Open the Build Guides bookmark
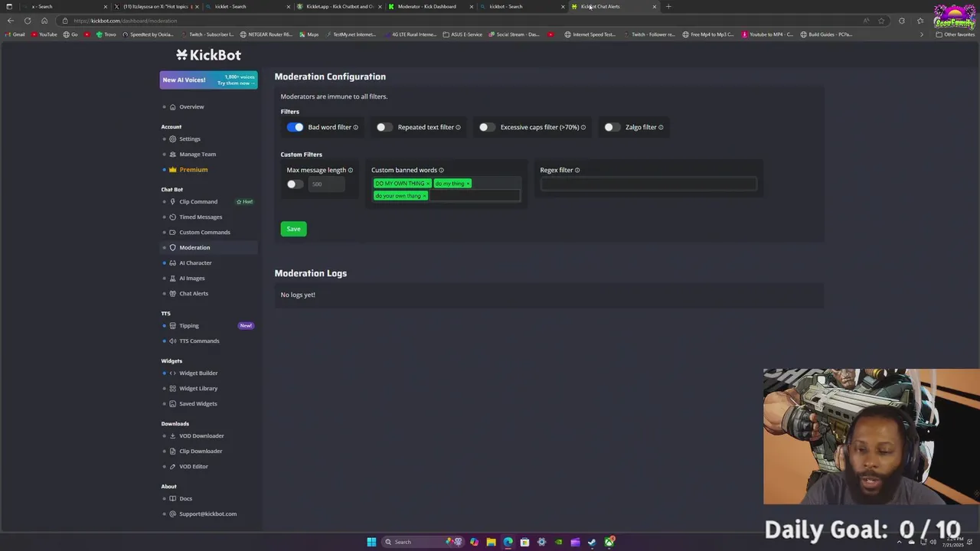980x551 pixels. pyautogui.click(x=826, y=34)
